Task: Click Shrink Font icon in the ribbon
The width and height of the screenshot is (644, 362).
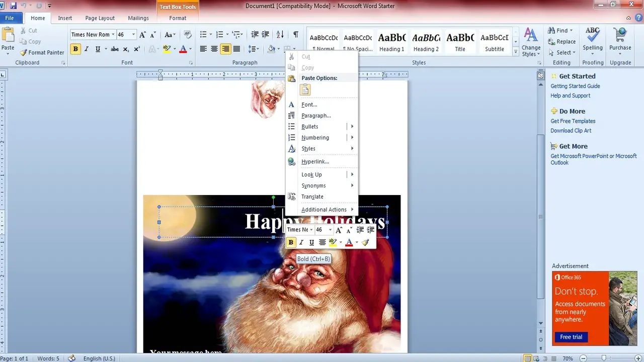Action: tap(153, 35)
